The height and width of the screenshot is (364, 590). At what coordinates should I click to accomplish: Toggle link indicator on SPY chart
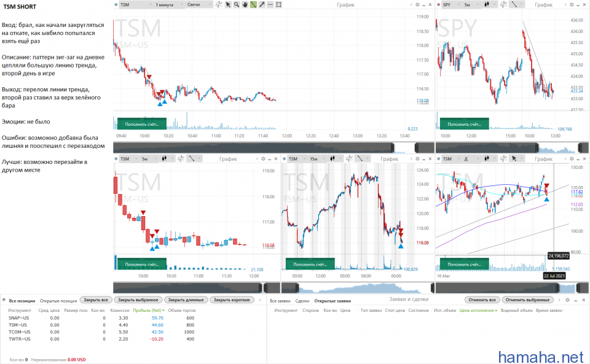coord(438,5)
